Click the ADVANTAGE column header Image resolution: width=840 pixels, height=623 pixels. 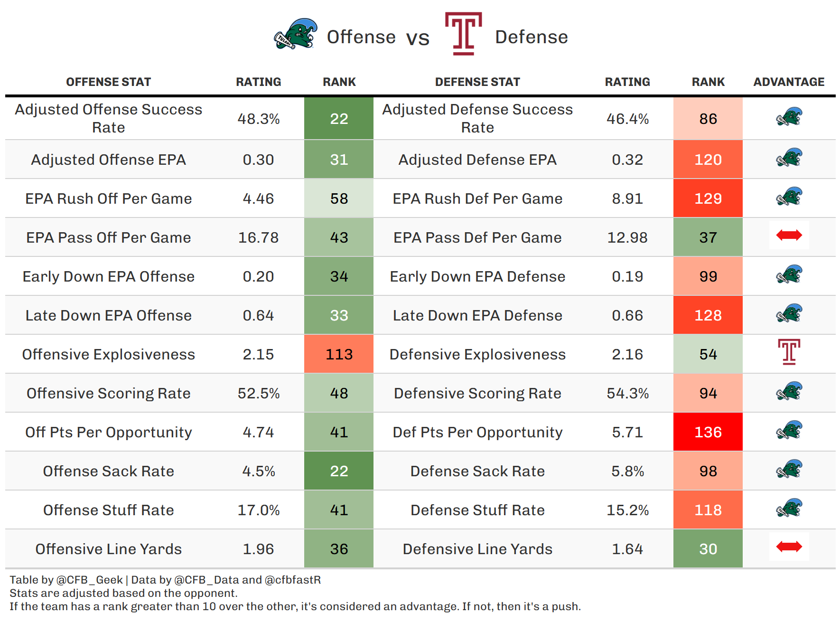(x=789, y=82)
